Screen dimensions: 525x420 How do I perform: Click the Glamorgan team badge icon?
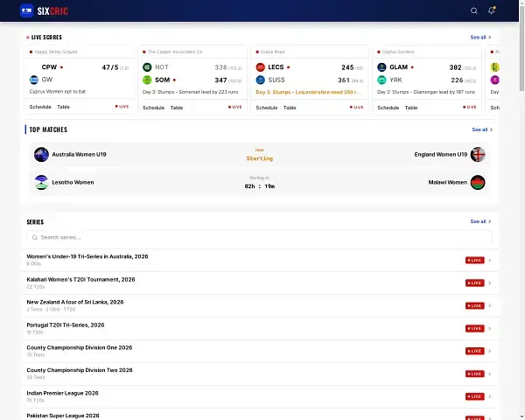pos(381,67)
